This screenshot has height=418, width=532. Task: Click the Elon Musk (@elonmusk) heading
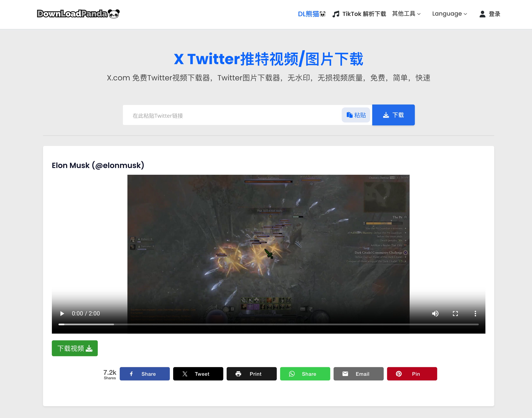[98, 165]
